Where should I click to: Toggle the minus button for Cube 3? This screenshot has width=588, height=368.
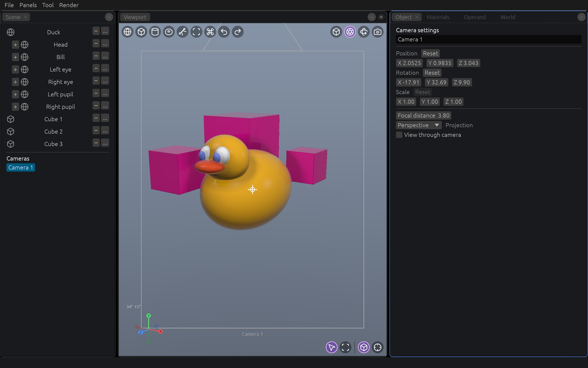[96, 143]
